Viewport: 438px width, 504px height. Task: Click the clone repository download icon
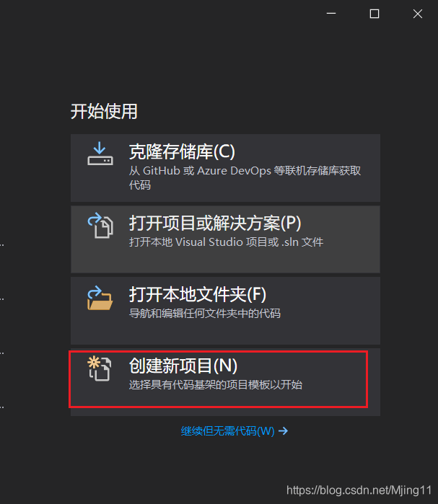click(x=100, y=154)
